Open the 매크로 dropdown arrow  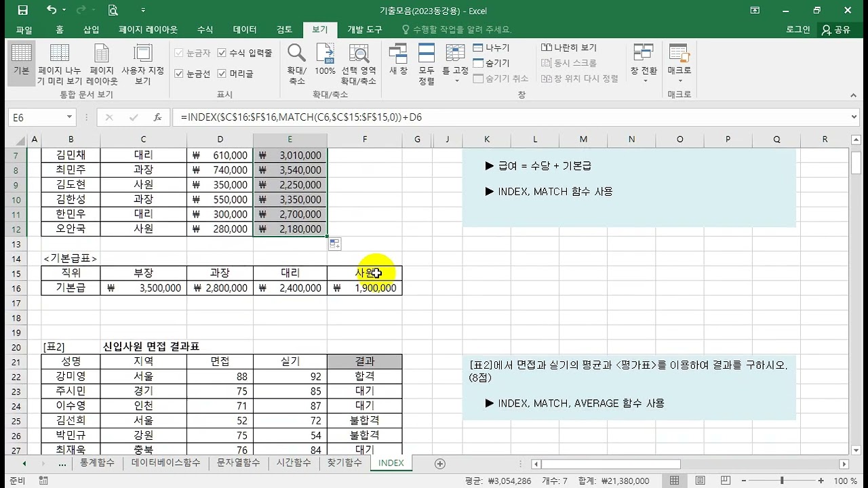coord(679,81)
